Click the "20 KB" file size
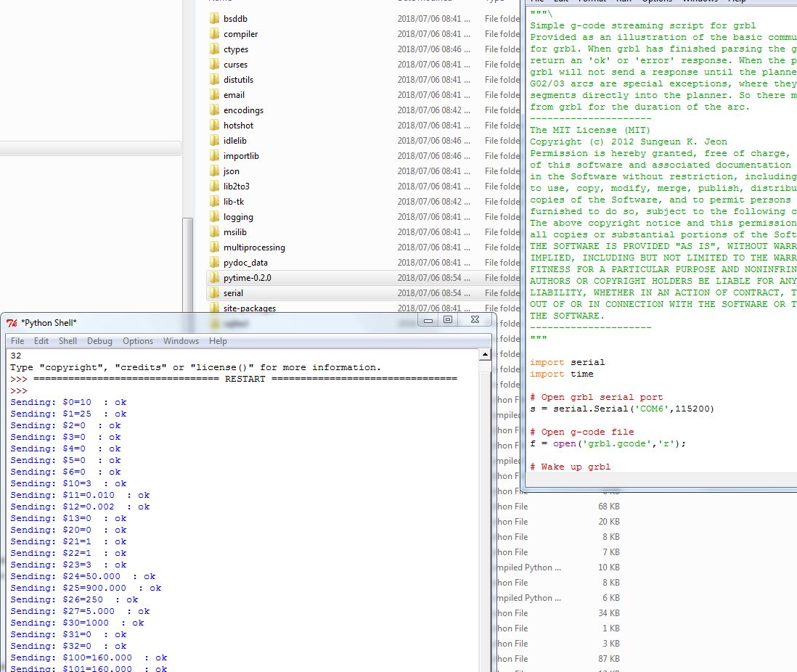Screen dimensions: 797x672 [x=609, y=522]
